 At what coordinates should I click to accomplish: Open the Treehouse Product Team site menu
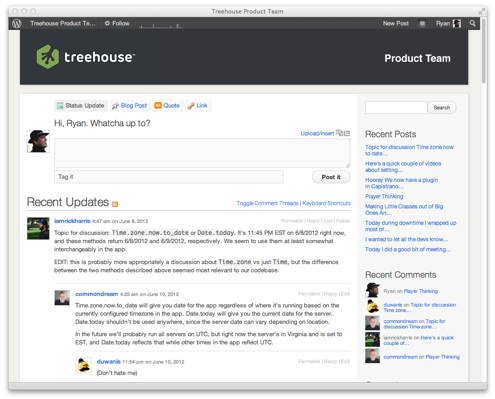pyautogui.click(x=63, y=23)
